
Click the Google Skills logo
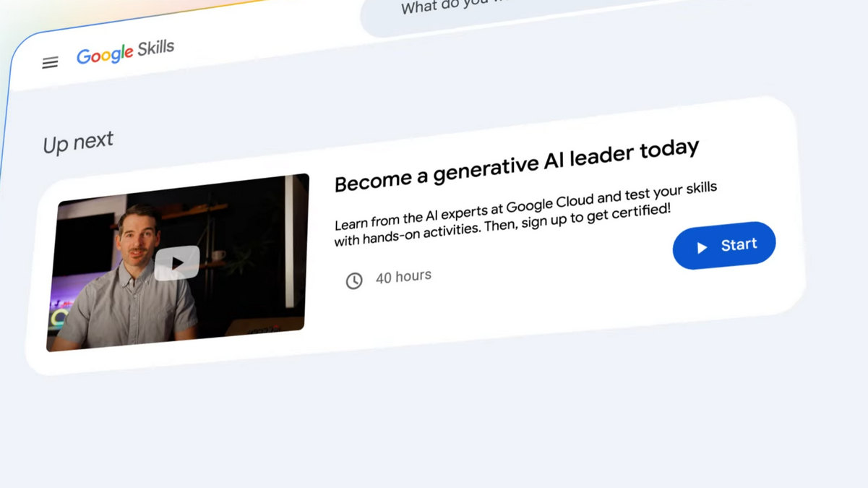pyautogui.click(x=126, y=52)
